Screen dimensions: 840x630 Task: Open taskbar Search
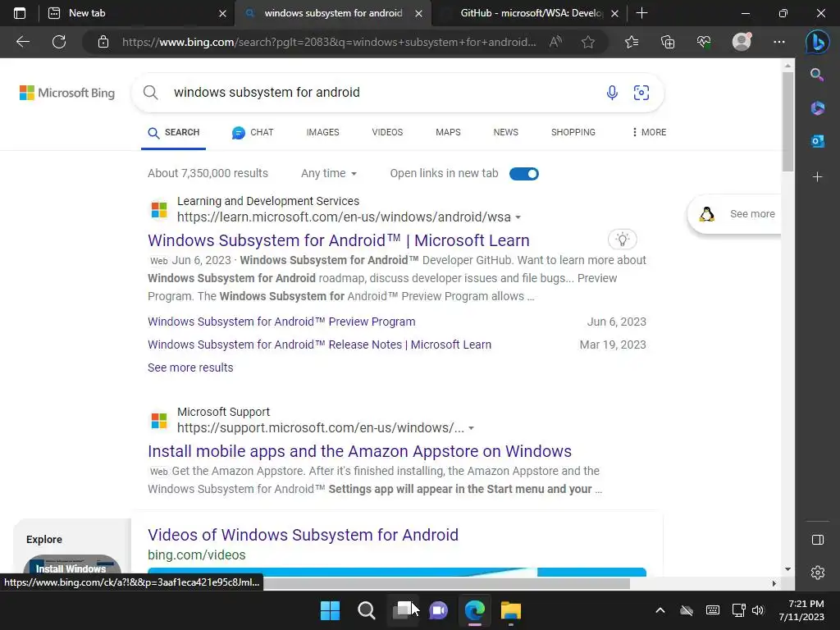click(x=367, y=610)
